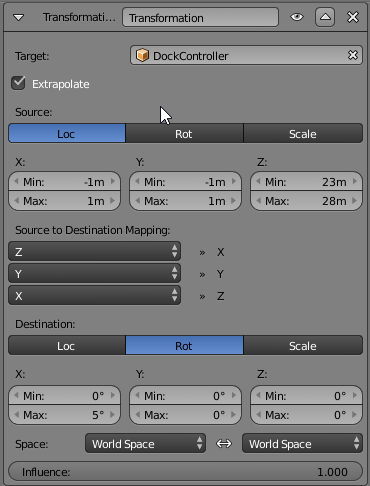
Task: Increase Source Y Min with right arrow
Action: (x=234, y=182)
